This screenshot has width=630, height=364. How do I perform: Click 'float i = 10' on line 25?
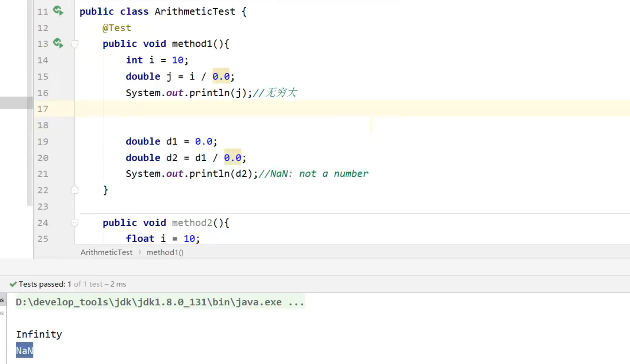tap(163, 239)
